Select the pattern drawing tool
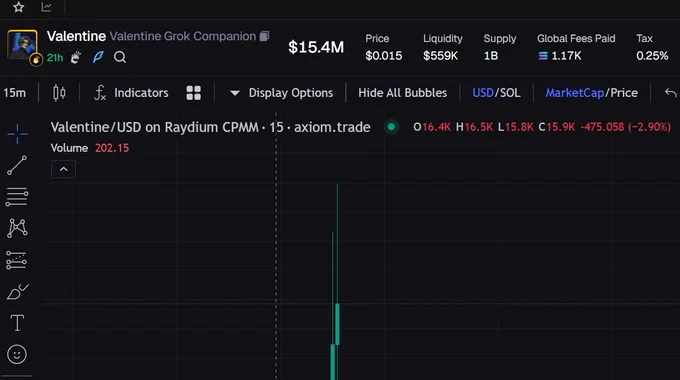 pyautogui.click(x=17, y=228)
